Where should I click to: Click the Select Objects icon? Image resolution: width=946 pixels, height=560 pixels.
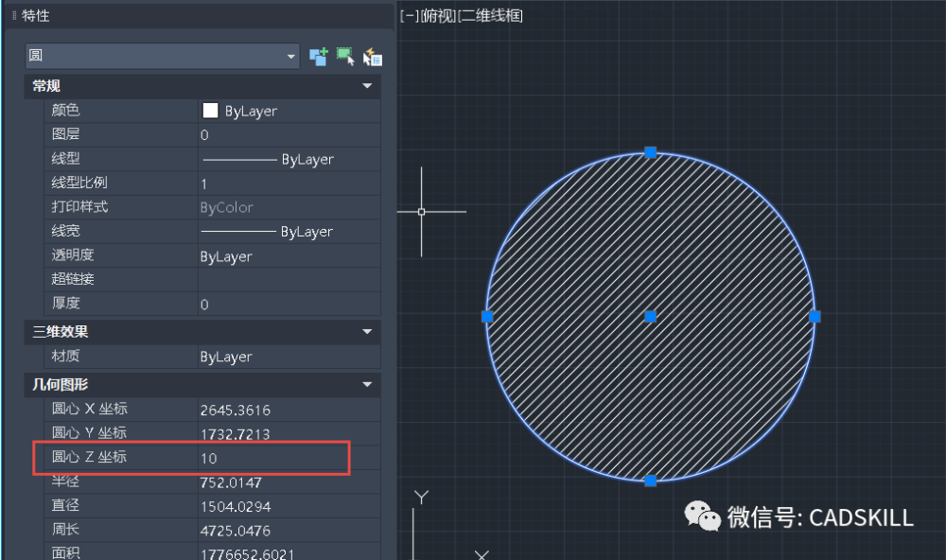pyautogui.click(x=345, y=57)
